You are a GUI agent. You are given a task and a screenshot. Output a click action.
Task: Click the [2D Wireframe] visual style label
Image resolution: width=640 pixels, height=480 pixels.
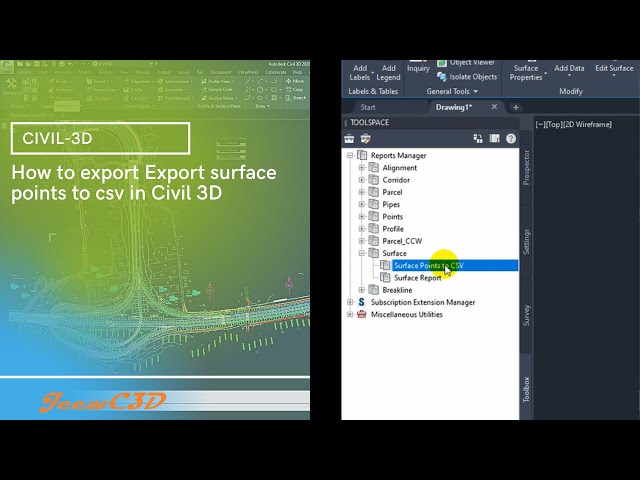pos(587,124)
